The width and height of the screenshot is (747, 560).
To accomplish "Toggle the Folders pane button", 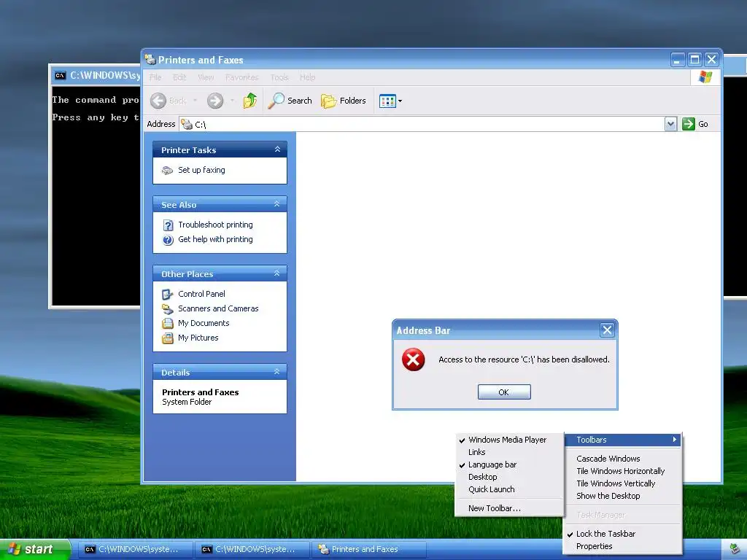I will click(344, 101).
